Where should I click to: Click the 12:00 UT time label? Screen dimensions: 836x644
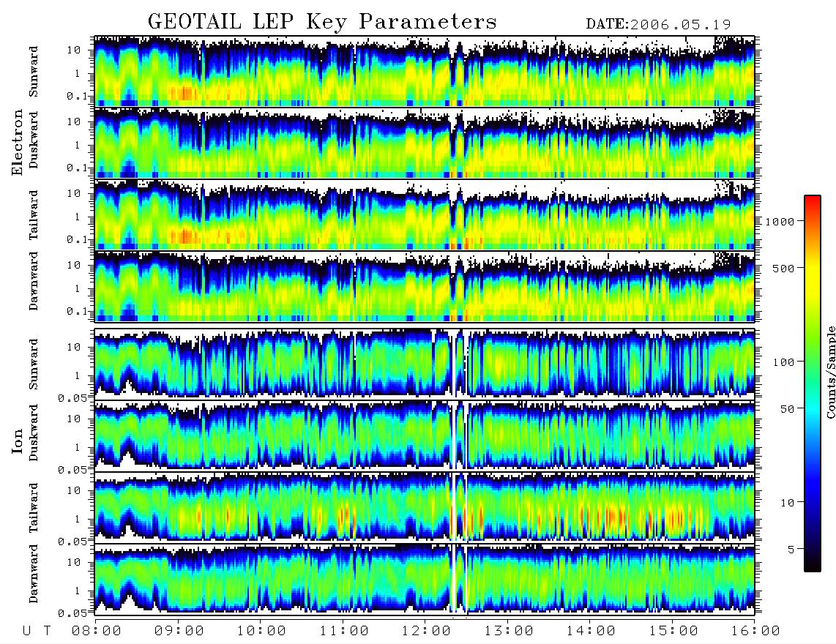(x=427, y=631)
